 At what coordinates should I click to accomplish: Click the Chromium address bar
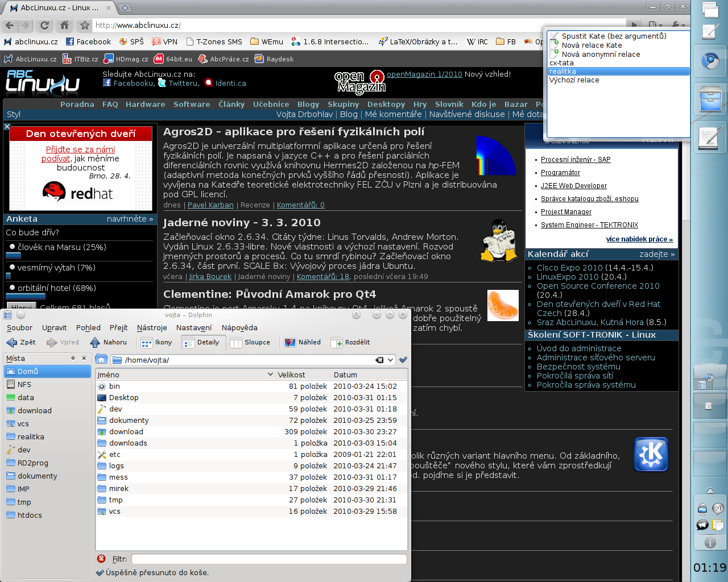click(358, 25)
